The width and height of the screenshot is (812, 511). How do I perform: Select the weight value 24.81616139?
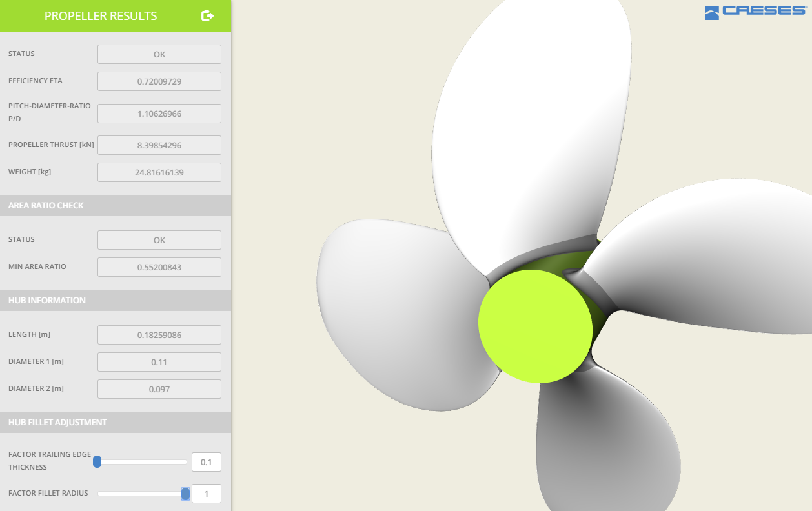tap(159, 172)
